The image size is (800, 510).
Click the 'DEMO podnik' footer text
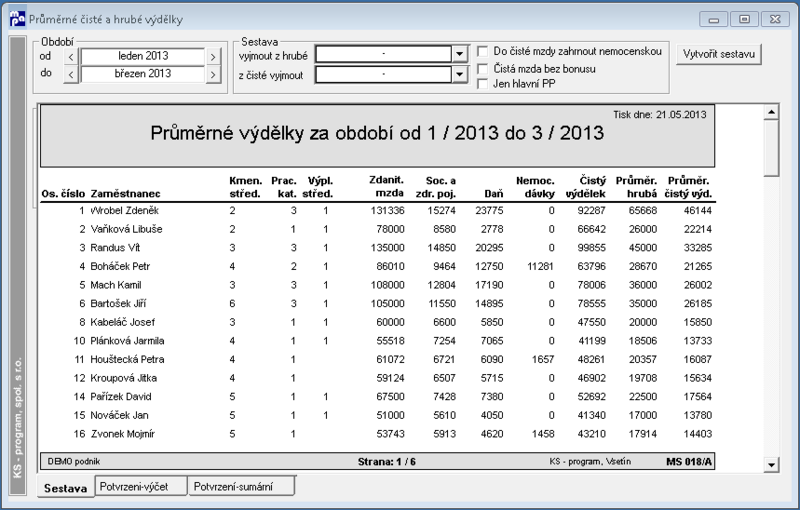click(73, 462)
